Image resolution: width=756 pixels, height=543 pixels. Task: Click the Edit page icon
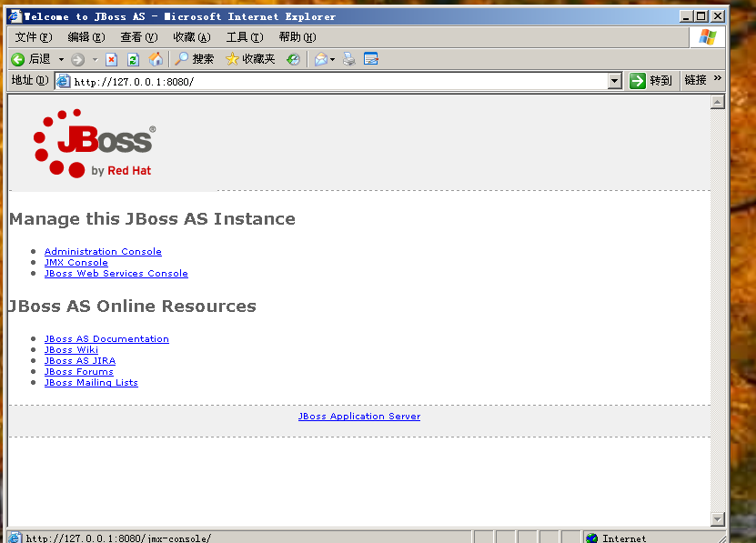(371, 59)
